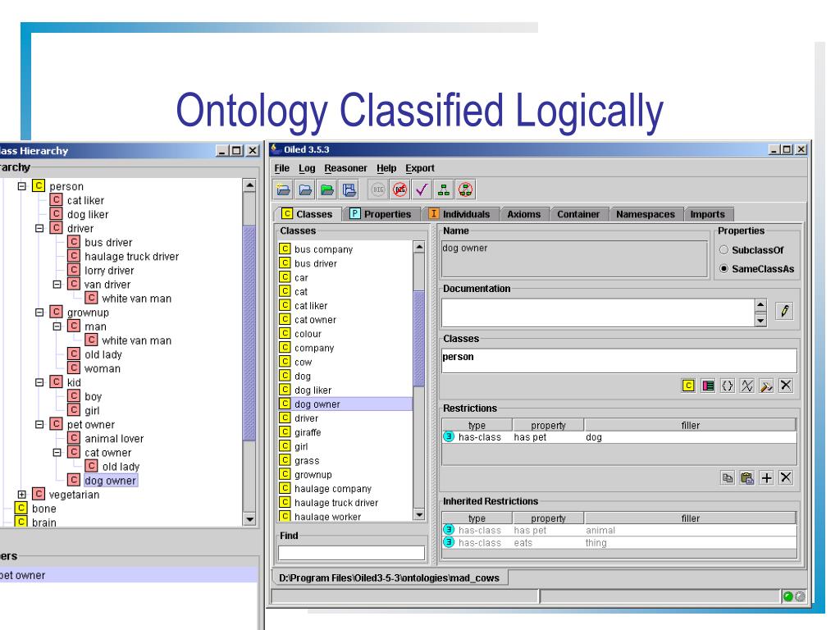Switch to the Axioms tab

[x=524, y=214]
